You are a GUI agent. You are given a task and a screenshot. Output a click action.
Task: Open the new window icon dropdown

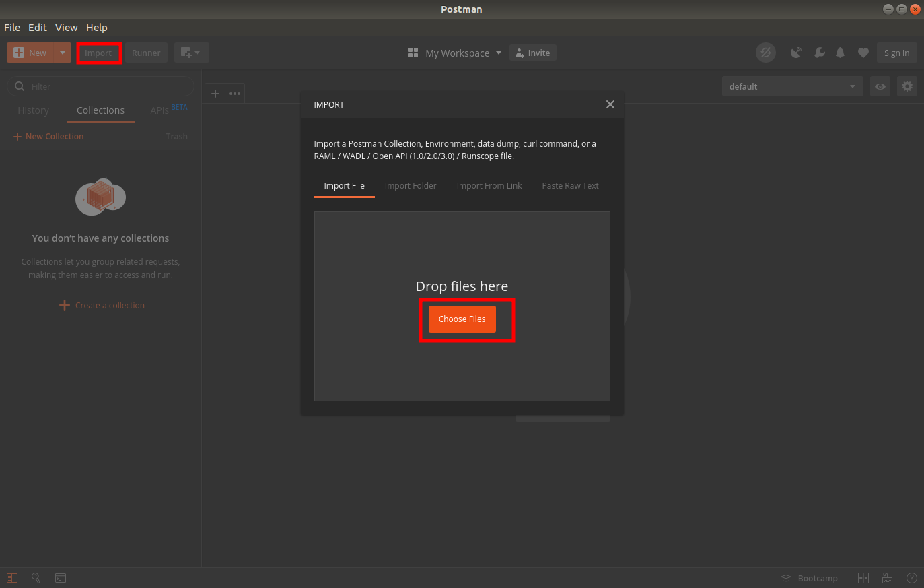[x=191, y=53]
